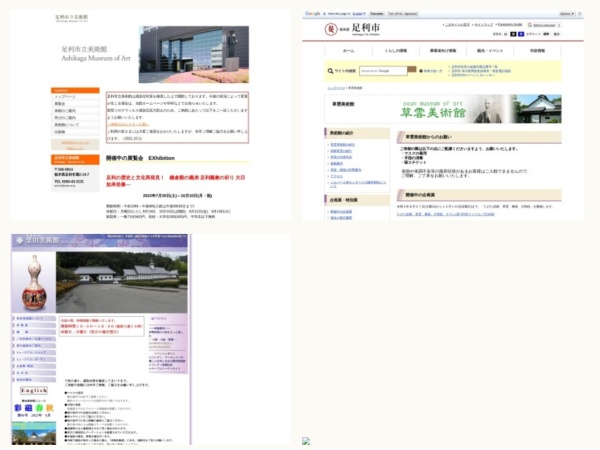Open the English language dropdown in translate bar
This screenshot has height=450, width=600.
pos(359,14)
